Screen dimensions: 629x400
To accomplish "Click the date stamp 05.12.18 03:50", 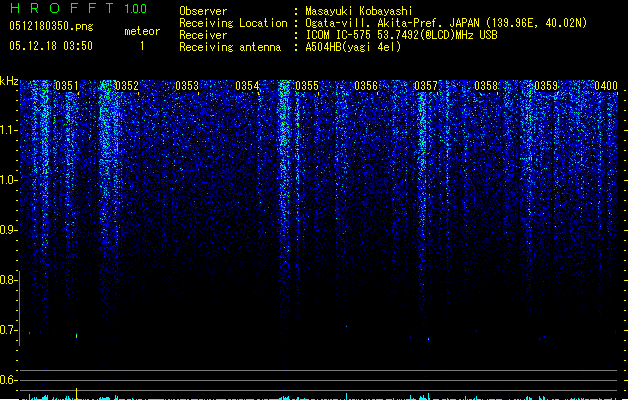I will click(x=51, y=46).
